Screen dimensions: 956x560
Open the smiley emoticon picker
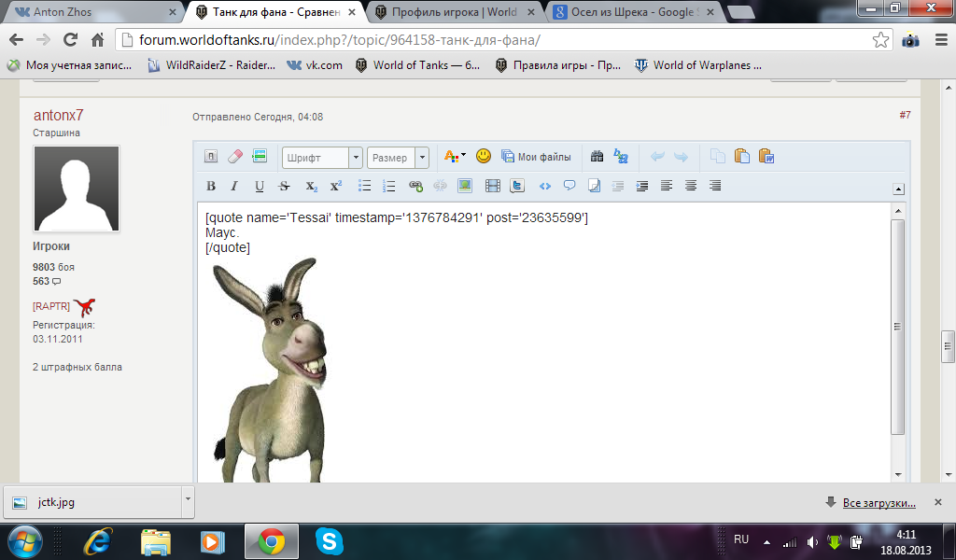484,157
